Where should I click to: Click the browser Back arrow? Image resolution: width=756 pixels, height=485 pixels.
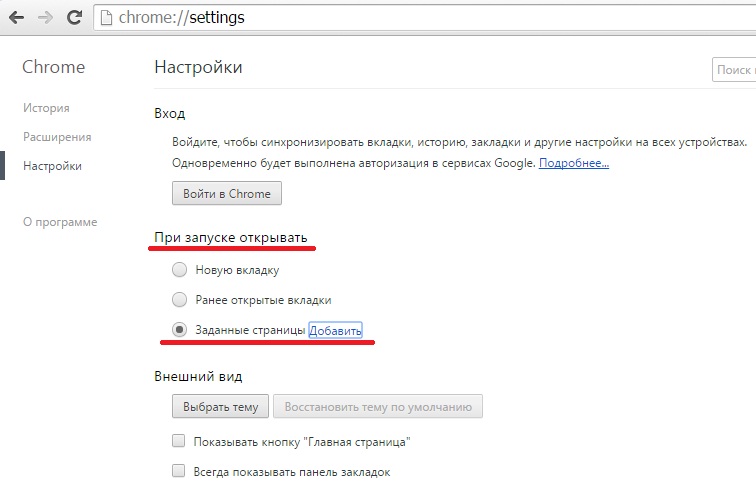[x=17, y=17]
